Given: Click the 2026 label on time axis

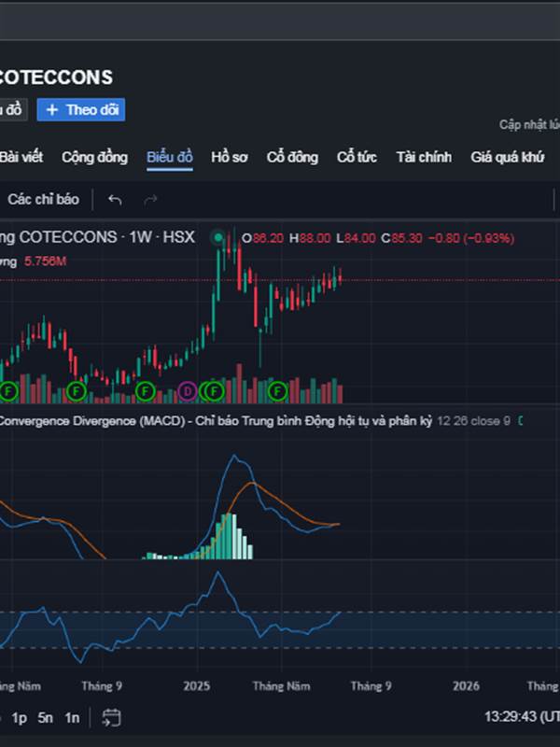Looking at the screenshot, I should click(466, 686).
